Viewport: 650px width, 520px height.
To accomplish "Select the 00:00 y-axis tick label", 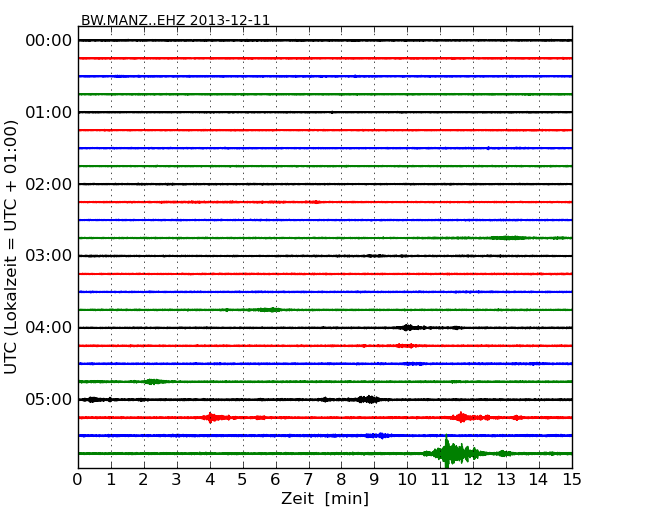I will click(x=48, y=40).
